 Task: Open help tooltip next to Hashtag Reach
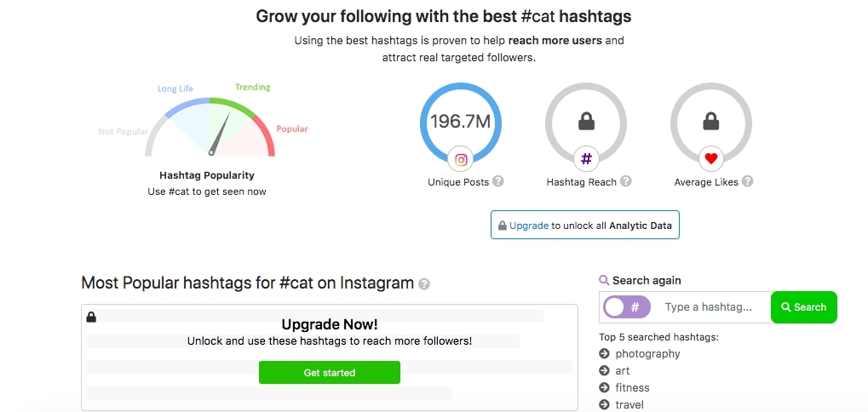click(625, 181)
